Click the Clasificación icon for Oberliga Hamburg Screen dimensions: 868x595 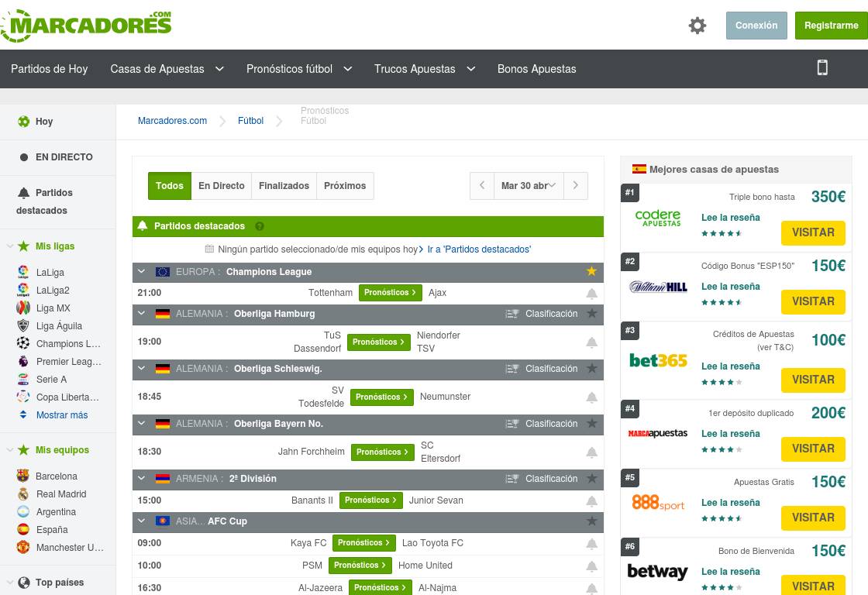tap(511, 314)
